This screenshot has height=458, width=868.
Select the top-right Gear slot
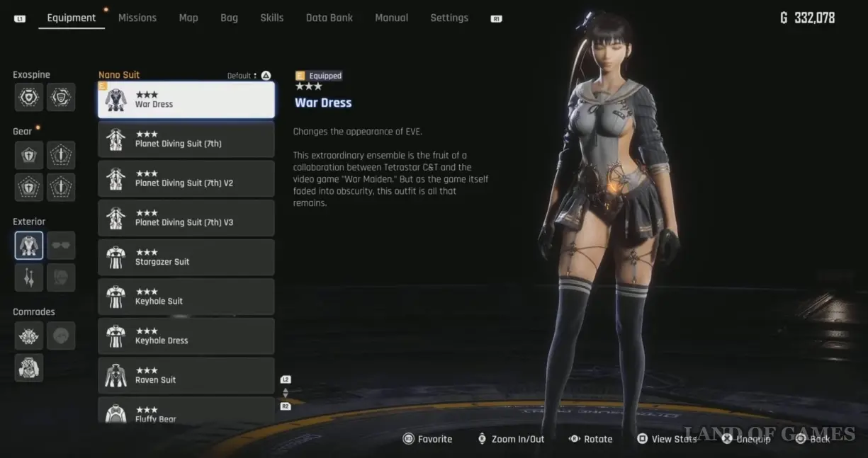tap(61, 155)
